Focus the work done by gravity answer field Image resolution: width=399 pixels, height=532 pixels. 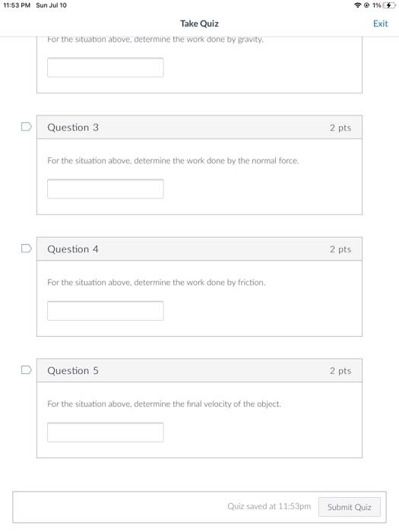click(106, 68)
